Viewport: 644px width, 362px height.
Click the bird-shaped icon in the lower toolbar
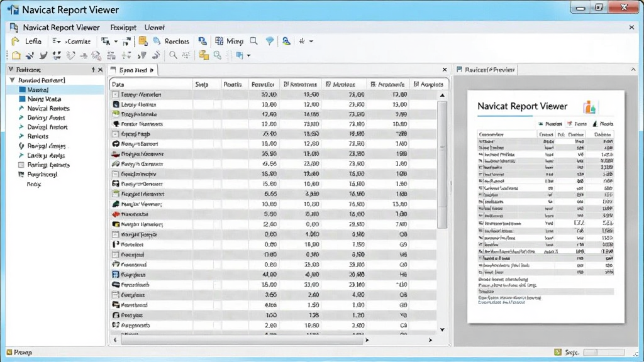pos(43,55)
